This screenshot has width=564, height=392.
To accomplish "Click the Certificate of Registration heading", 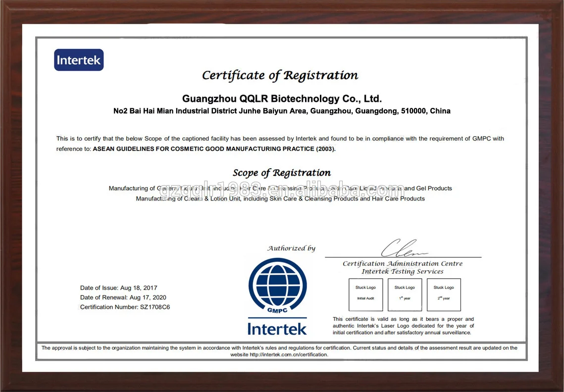I will pos(280,76).
